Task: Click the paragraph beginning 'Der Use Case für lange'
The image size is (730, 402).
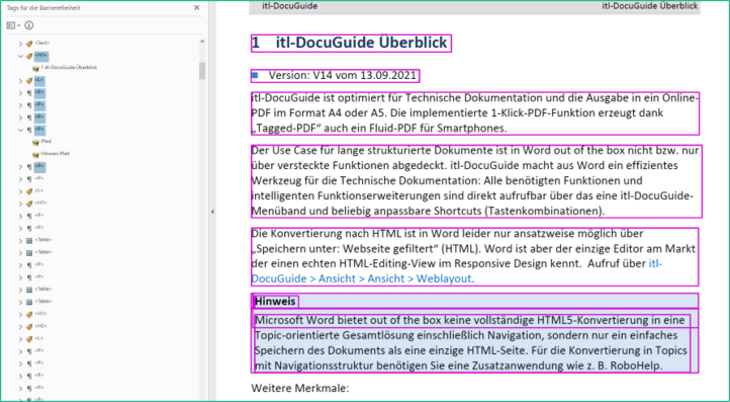Action: click(x=476, y=181)
